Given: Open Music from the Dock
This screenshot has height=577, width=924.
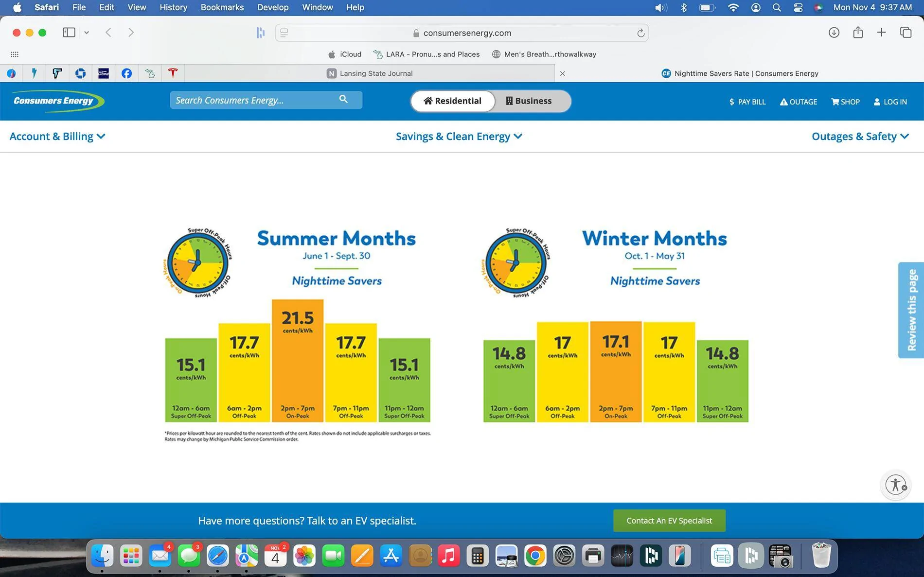Looking at the screenshot, I should point(448,556).
